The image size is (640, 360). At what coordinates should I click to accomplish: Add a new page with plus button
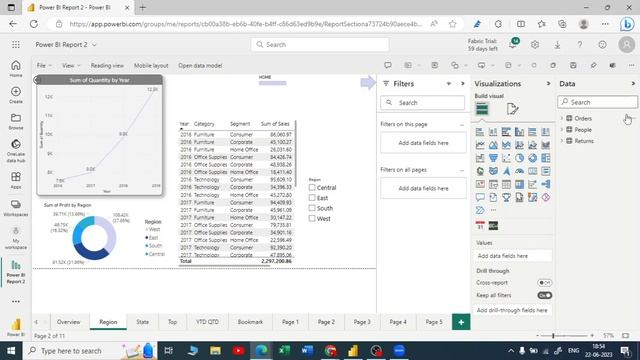[x=461, y=322]
